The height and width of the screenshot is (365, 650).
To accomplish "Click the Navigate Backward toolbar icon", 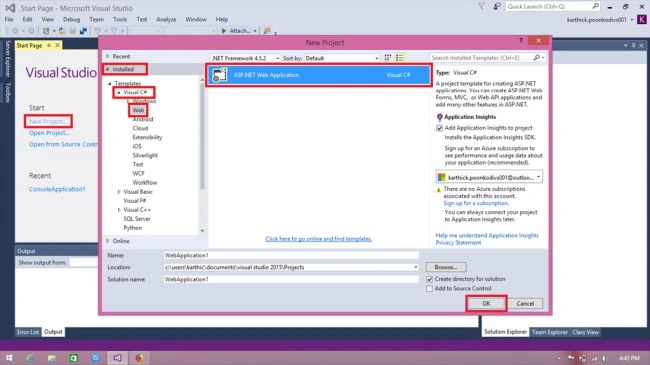I will [x=15, y=31].
